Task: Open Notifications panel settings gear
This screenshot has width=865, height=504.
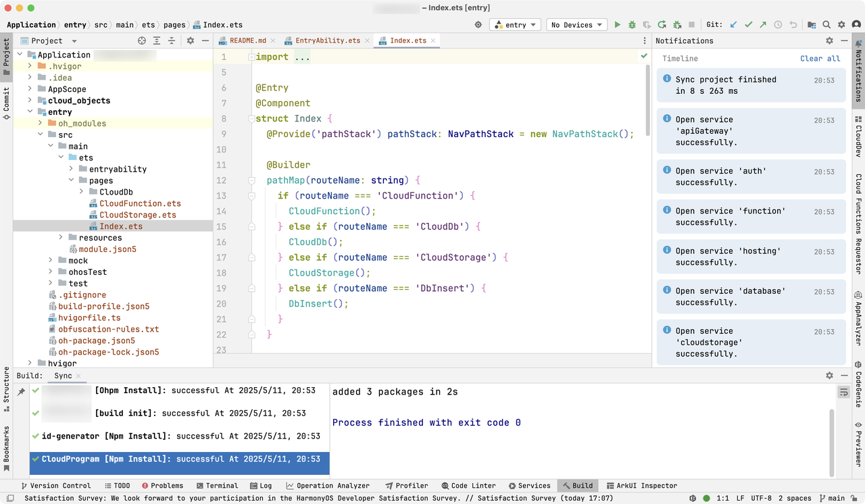Action: [x=829, y=41]
